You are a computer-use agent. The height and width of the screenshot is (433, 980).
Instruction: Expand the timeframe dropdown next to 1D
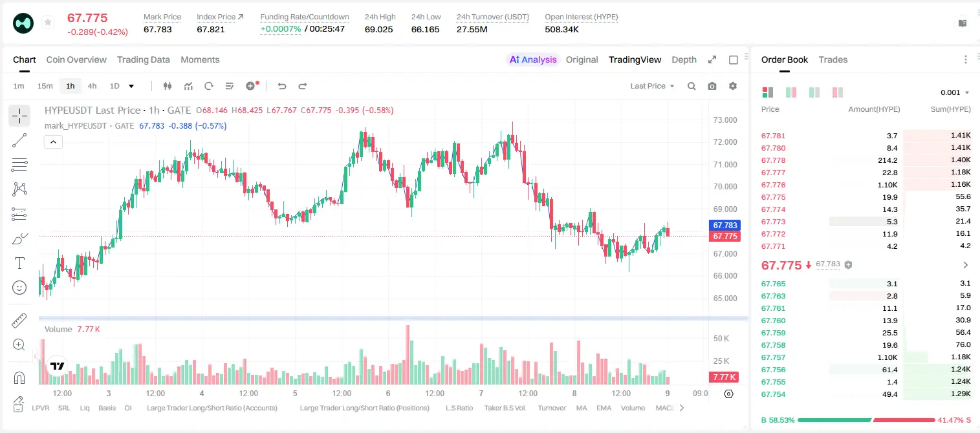pyautogui.click(x=131, y=86)
